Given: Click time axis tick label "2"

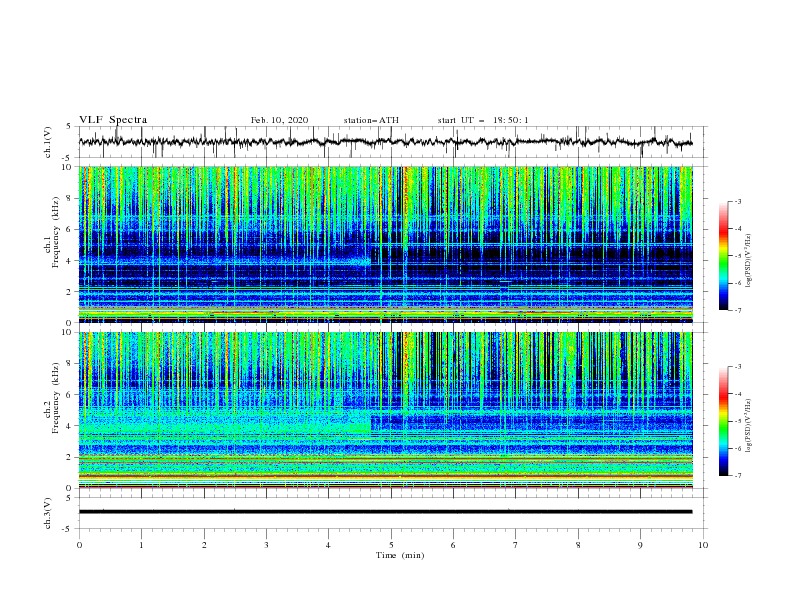Looking at the screenshot, I should coord(204,545).
